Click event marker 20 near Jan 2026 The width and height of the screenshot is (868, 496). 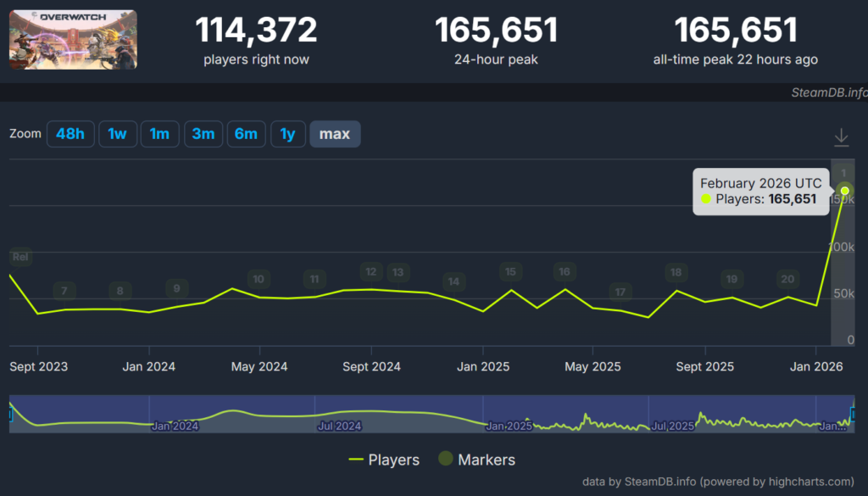pyautogui.click(x=787, y=279)
